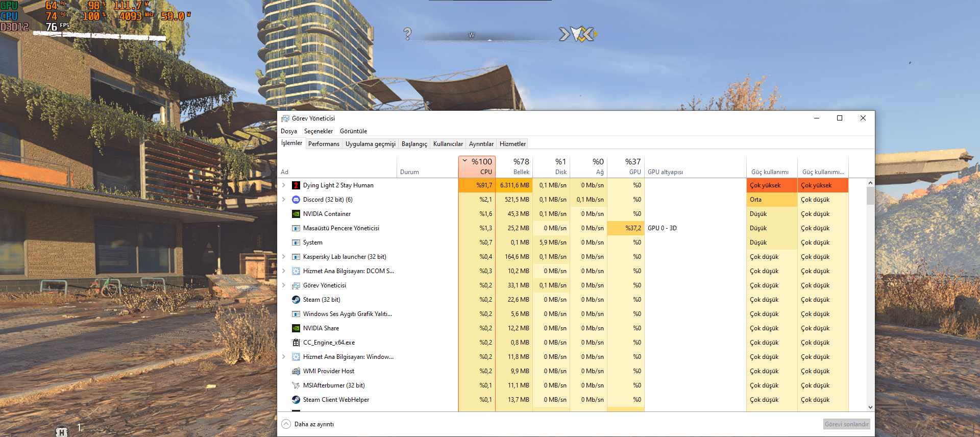
Task: Click the System process icon
Action: point(296,242)
